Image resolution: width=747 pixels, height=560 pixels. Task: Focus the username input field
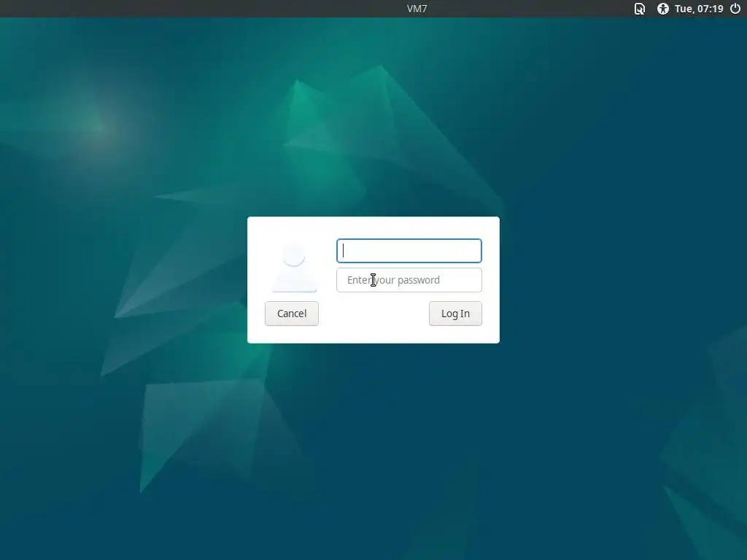tap(409, 251)
